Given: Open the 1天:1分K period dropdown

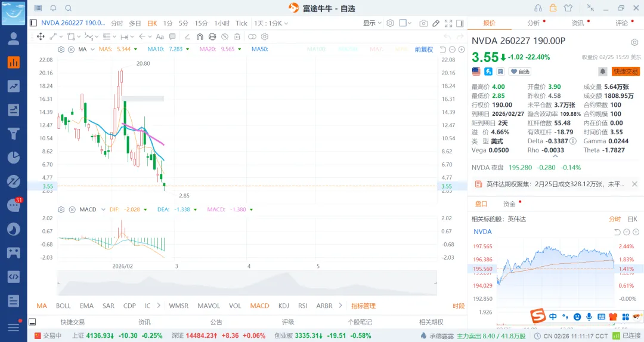Looking at the screenshot, I should point(271,23).
